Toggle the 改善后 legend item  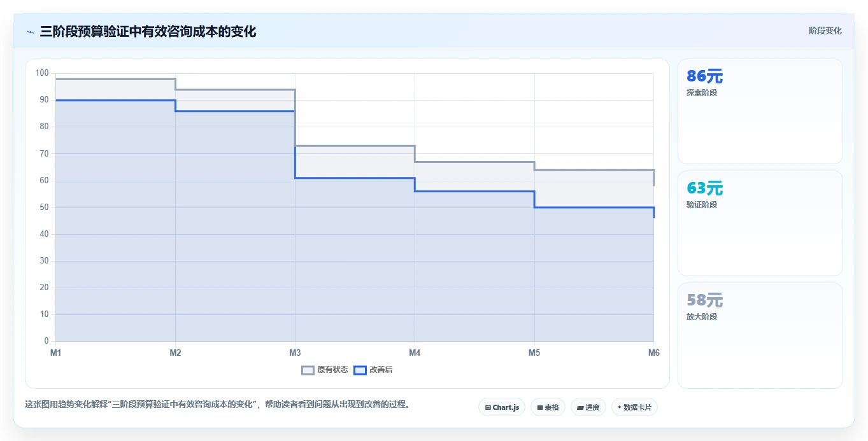pyautogui.click(x=373, y=370)
